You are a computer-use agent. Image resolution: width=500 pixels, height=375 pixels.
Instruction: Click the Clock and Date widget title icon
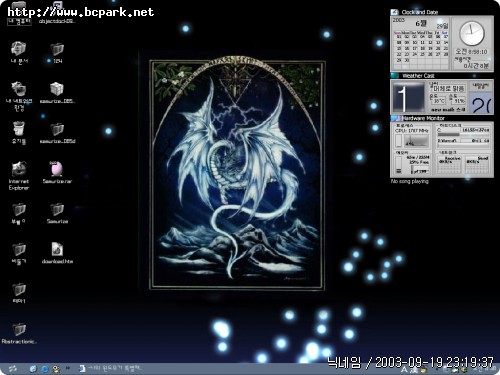(395, 12)
